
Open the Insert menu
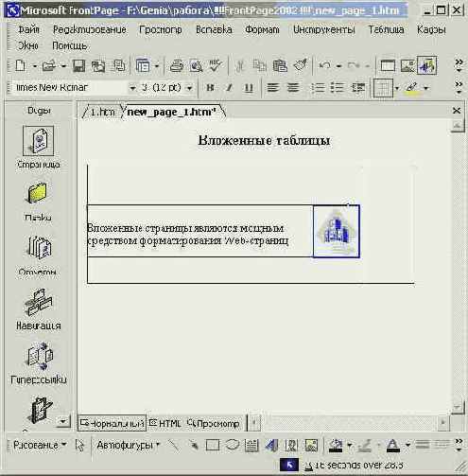pos(214,29)
